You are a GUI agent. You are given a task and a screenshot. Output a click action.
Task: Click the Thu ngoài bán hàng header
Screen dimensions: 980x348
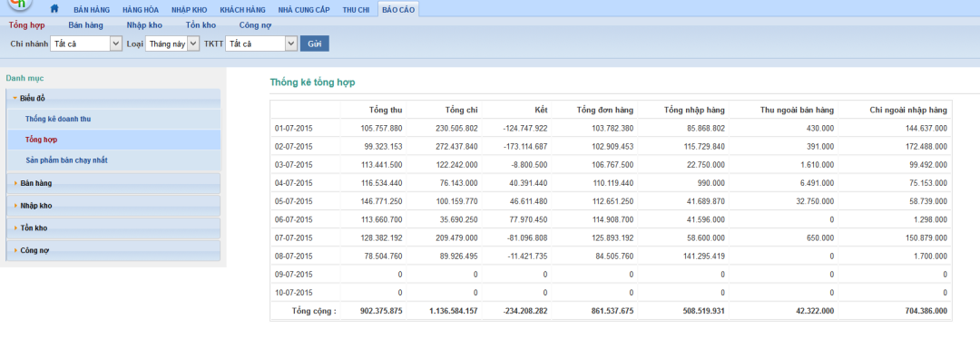pos(797,110)
